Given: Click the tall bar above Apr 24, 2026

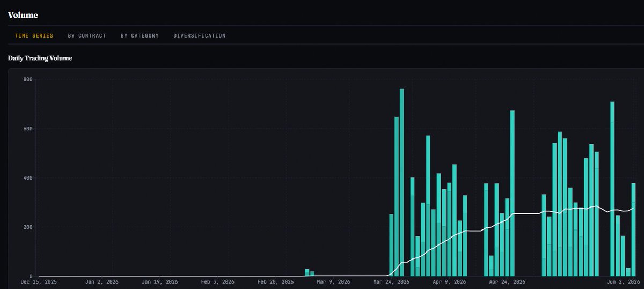Looking at the screenshot, I should pos(512,193).
